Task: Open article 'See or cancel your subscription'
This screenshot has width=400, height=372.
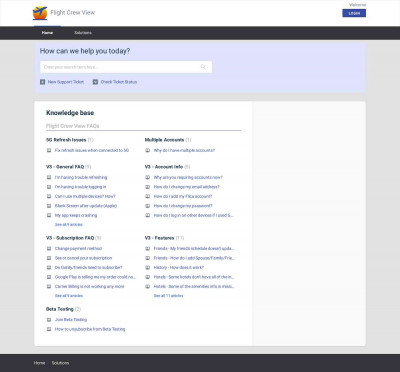Action: click(83, 258)
